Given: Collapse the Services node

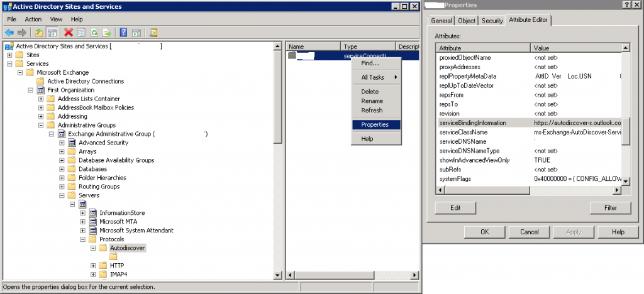Looking at the screenshot, I should (x=9, y=63).
